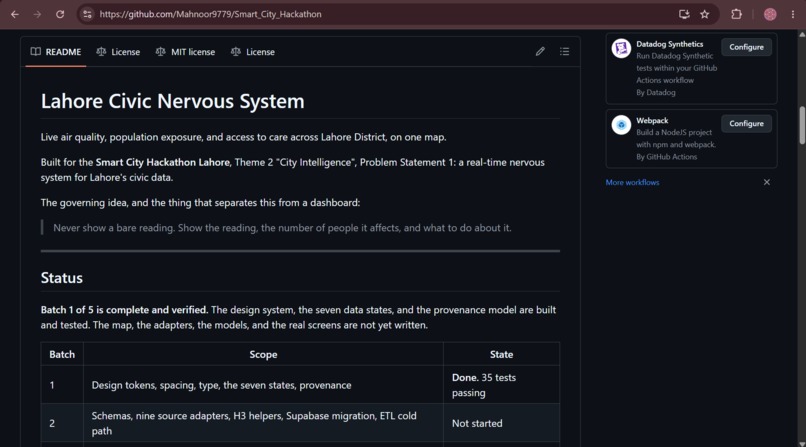Click the browser forward arrow

(x=37, y=14)
